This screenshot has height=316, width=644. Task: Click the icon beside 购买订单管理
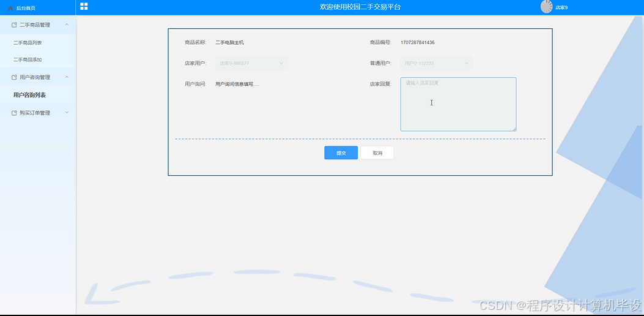(15, 113)
